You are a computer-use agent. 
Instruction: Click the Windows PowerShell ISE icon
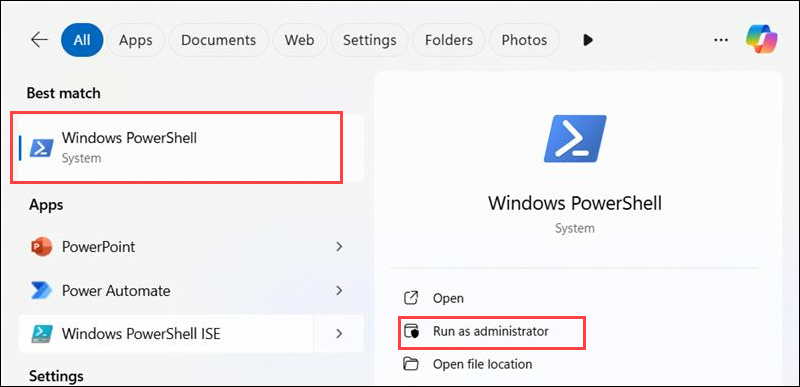coord(41,333)
